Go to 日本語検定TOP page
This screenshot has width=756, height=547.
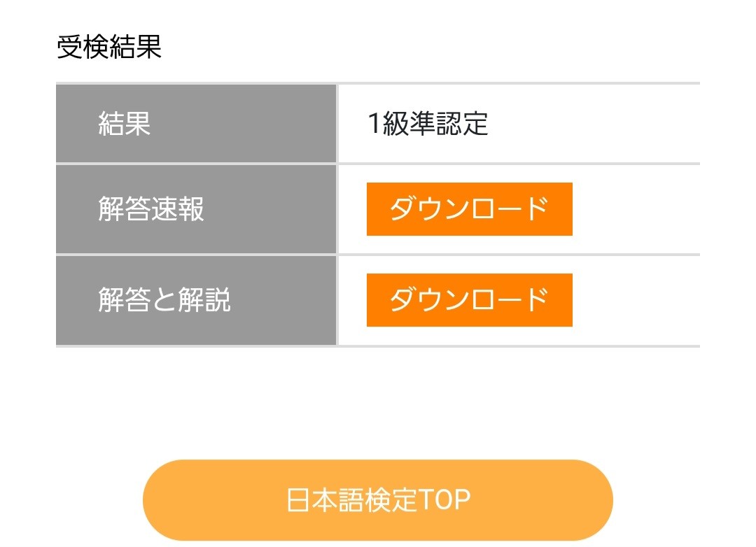point(378,500)
